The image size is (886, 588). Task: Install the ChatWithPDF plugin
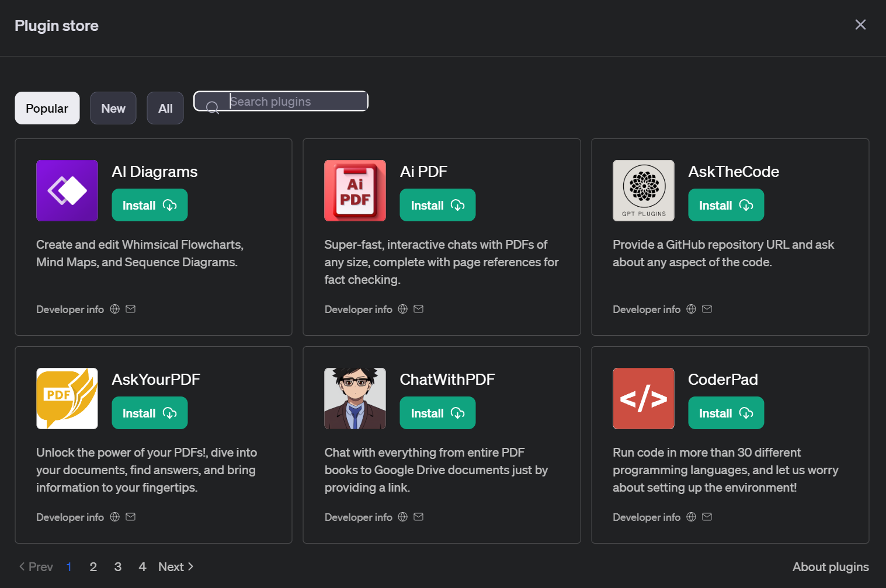(437, 413)
